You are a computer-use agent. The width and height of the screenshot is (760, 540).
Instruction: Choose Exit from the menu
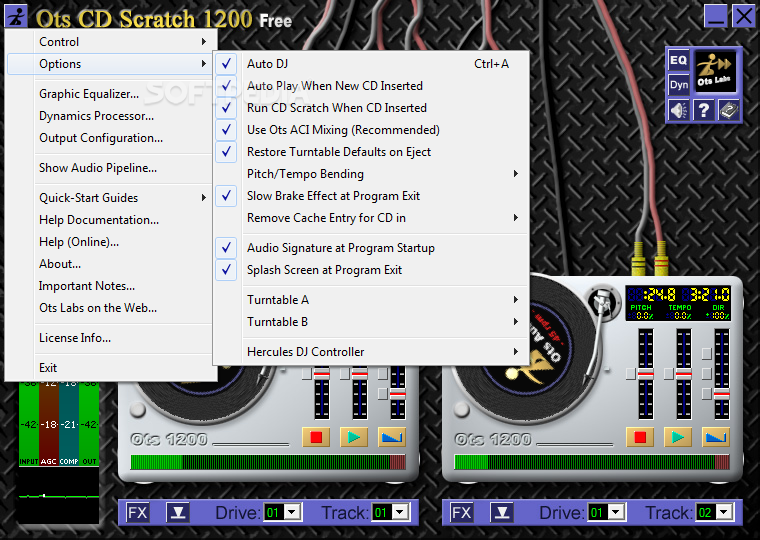[110, 368]
